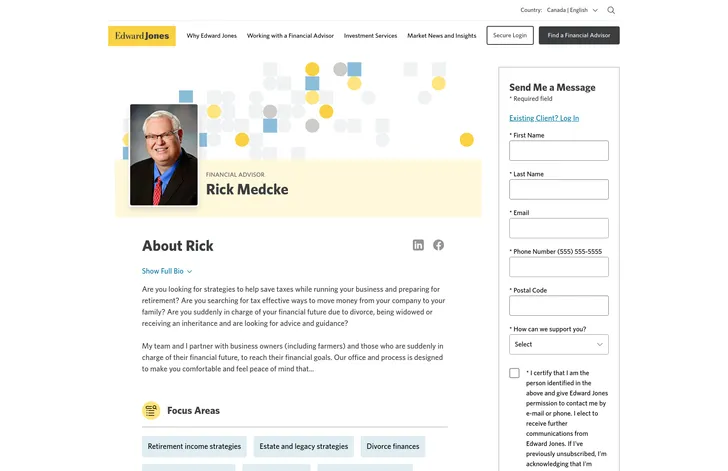Tick the certification consent checkbox
728x471 pixels.
[514, 373]
